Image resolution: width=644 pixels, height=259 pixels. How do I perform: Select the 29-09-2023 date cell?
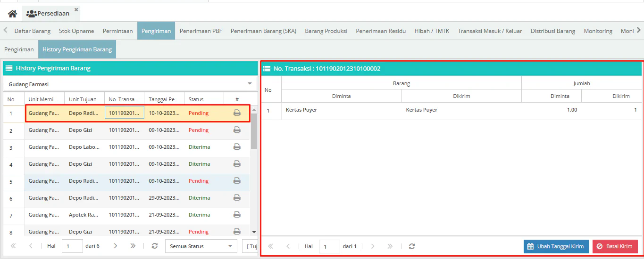coord(164,198)
